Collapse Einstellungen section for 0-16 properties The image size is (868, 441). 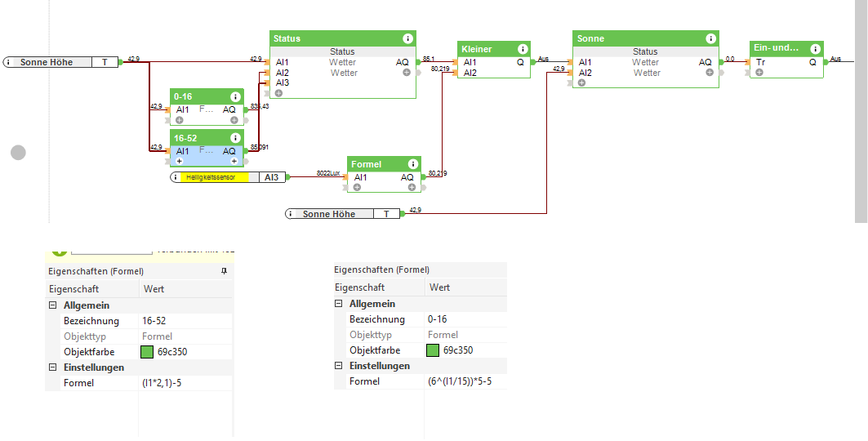tap(338, 366)
